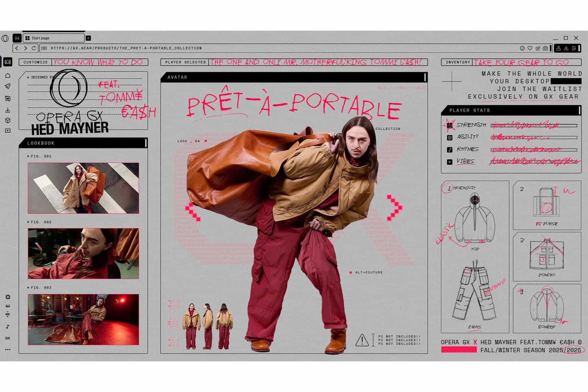Select the PONCHO item card
588x392 pixels.
(x=547, y=256)
